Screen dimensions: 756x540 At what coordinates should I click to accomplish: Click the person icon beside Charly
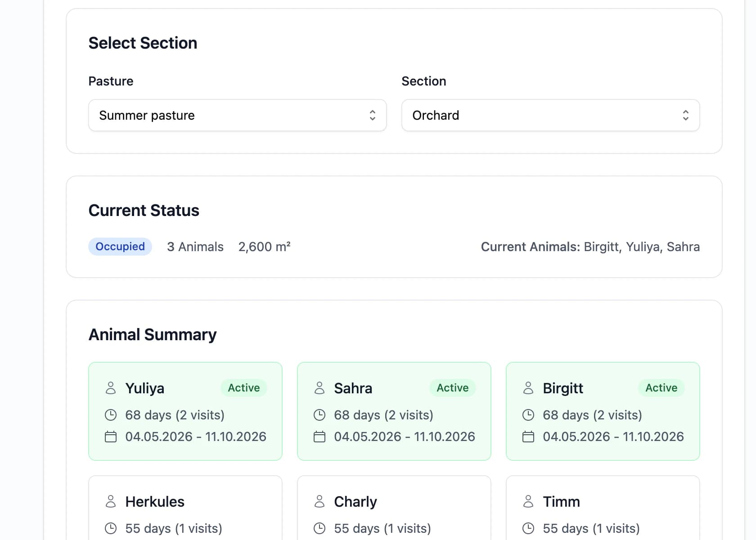point(319,501)
